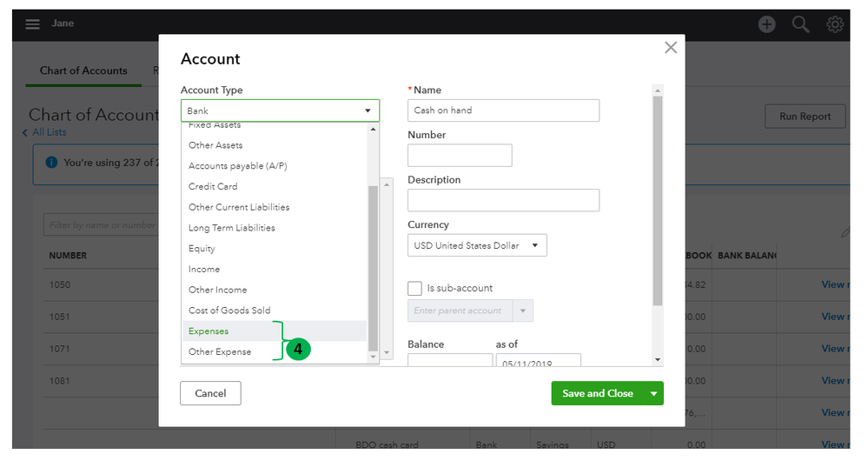
Task: Click the type list scroll down arrow
Action: click(x=373, y=357)
